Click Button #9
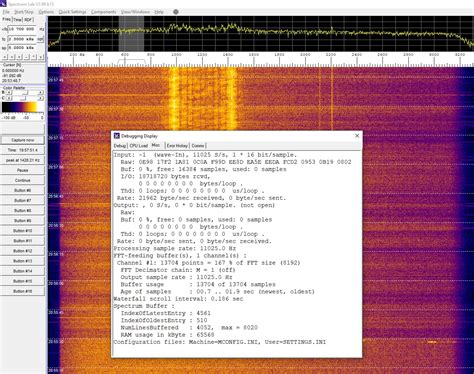 click(23, 221)
